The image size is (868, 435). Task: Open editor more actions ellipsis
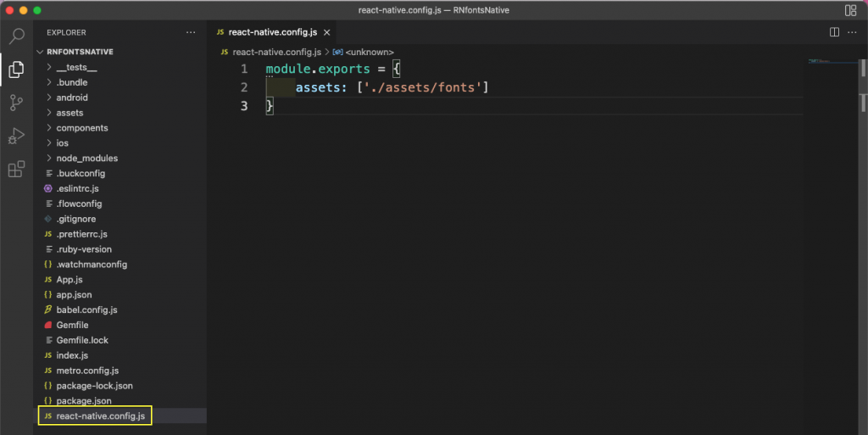852,32
